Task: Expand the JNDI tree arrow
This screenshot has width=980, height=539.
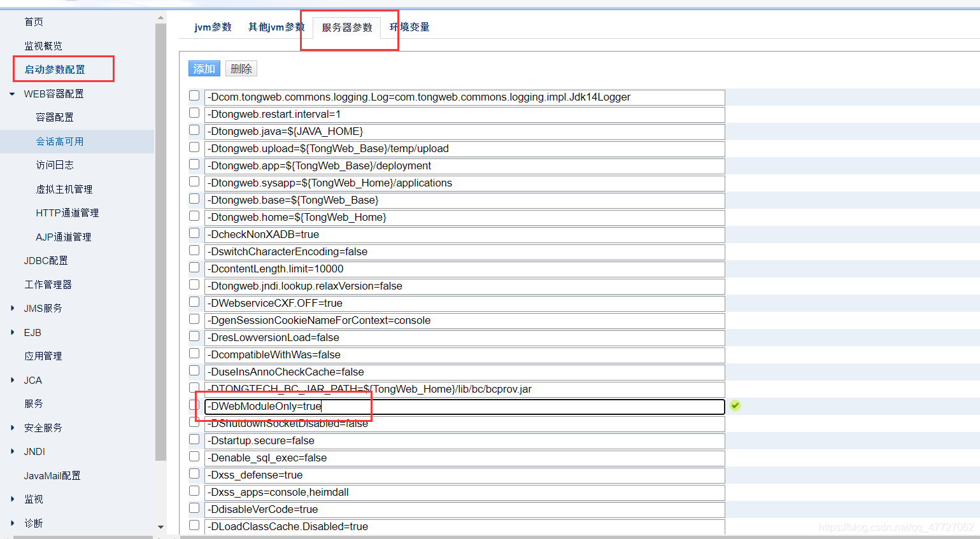Action: coord(12,451)
